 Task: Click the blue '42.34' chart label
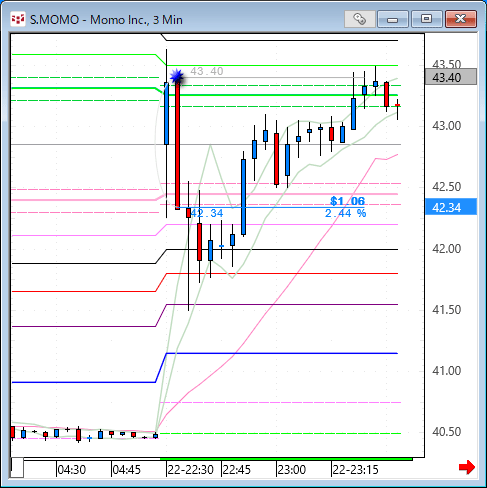pyautogui.click(x=207, y=213)
